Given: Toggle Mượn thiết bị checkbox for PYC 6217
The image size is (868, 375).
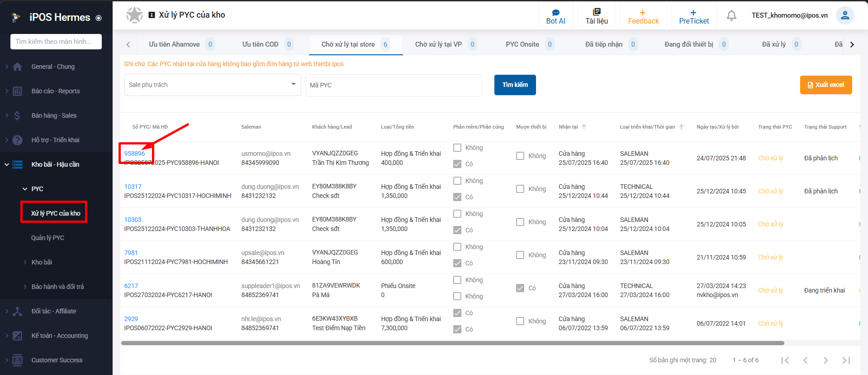Looking at the screenshot, I should (520, 288).
